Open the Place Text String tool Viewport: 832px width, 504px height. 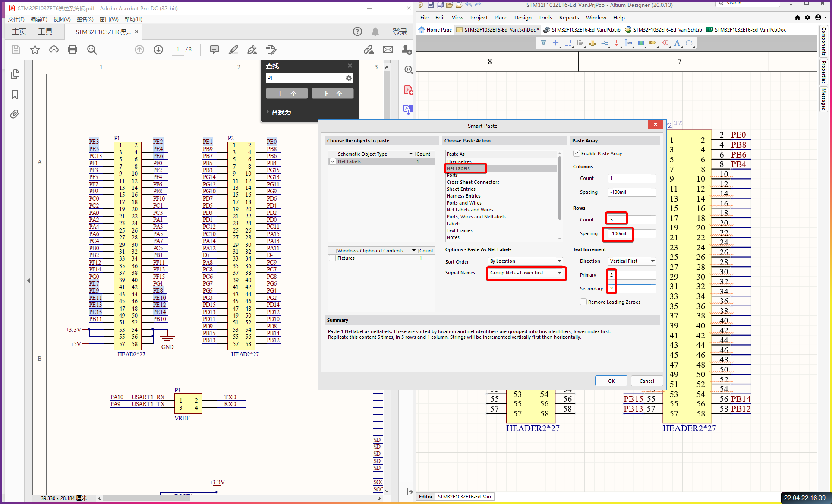click(x=677, y=43)
